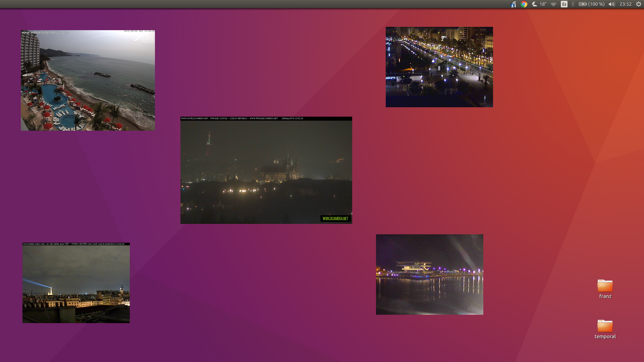Click the battery 100 % percentage text

(x=596, y=4)
